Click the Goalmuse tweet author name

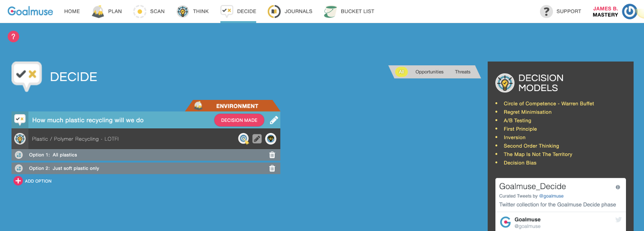[x=527, y=219]
